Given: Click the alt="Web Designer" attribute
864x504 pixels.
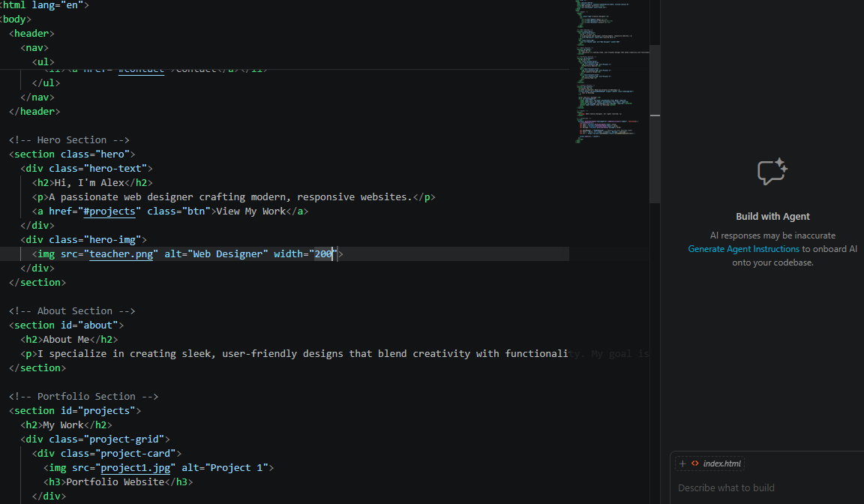Looking at the screenshot, I should (216, 254).
